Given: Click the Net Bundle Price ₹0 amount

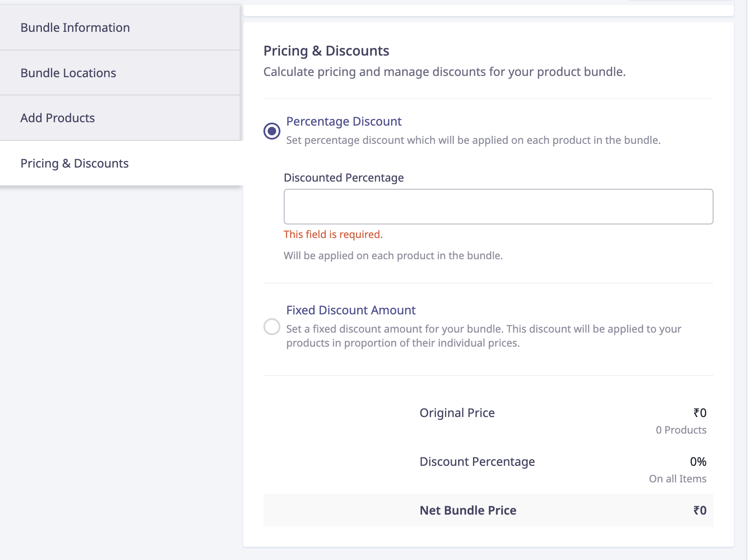Looking at the screenshot, I should pos(700,510).
